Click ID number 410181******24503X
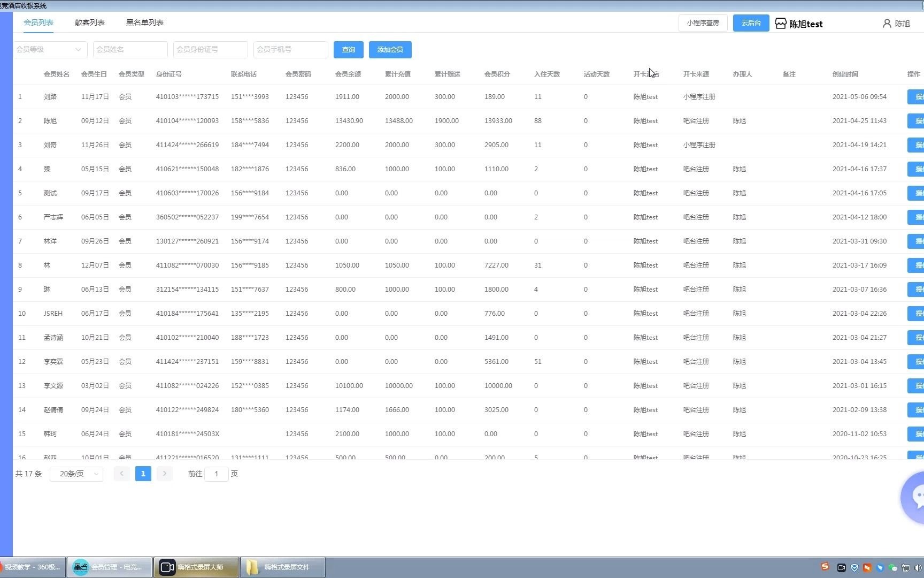The image size is (924, 578). coord(188,434)
